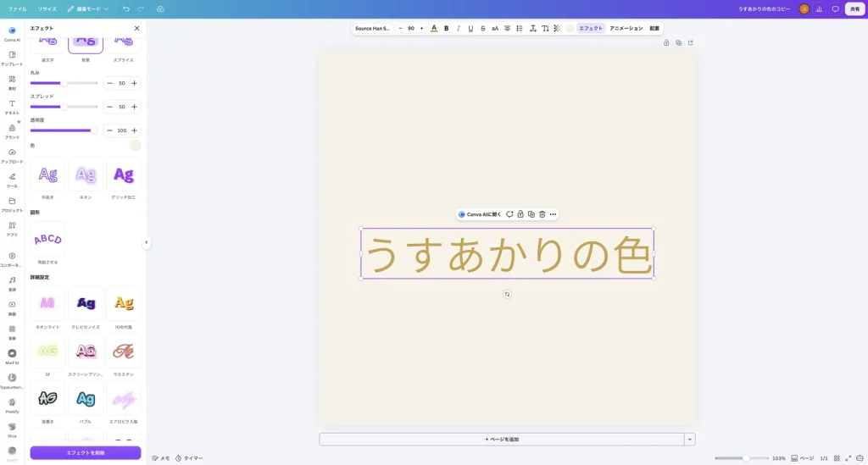Viewport: 868px width, 465px height.
Task: Open the Source Han font dropdown
Action: coord(373,28)
